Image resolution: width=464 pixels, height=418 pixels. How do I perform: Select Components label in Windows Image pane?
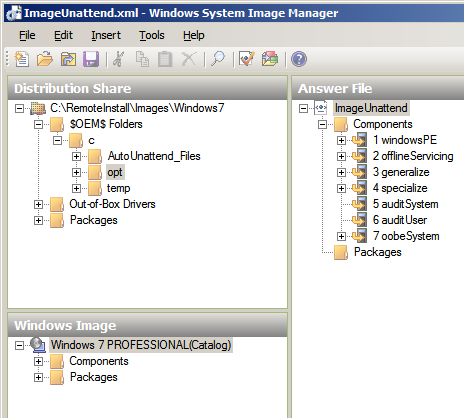(99, 361)
